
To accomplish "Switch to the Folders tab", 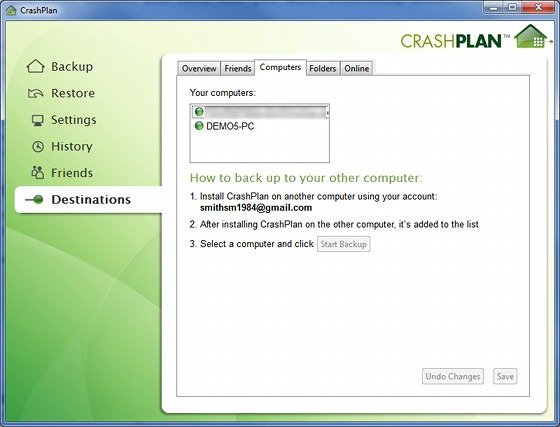I will coord(322,68).
